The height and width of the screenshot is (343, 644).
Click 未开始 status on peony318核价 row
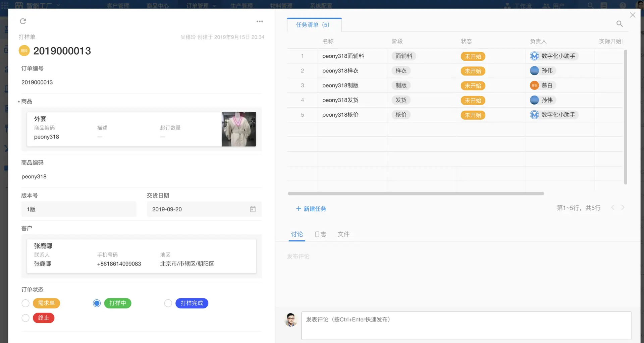[x=473, y=115]
